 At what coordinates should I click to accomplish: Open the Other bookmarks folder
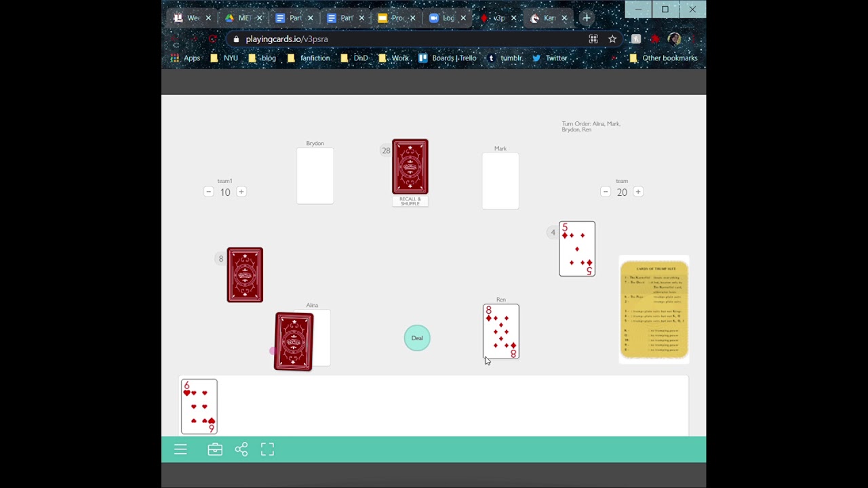pos(663,58)
